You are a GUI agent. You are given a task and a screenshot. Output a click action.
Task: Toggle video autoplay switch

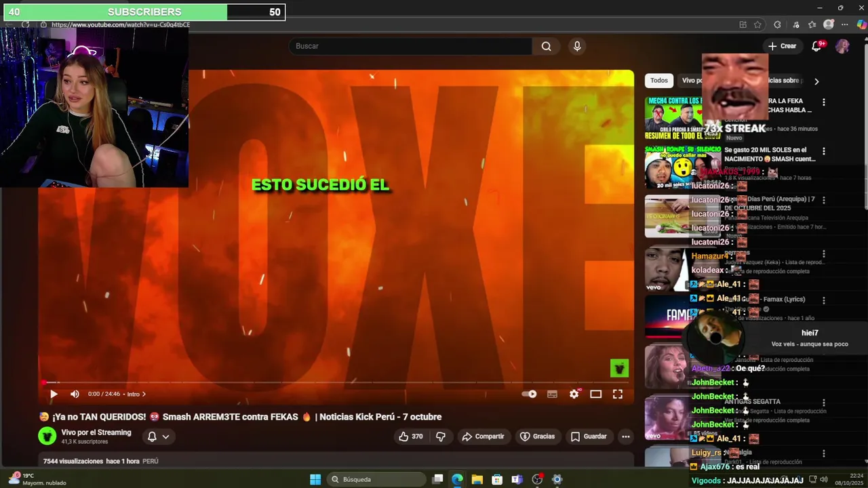[x=529, y=394]
